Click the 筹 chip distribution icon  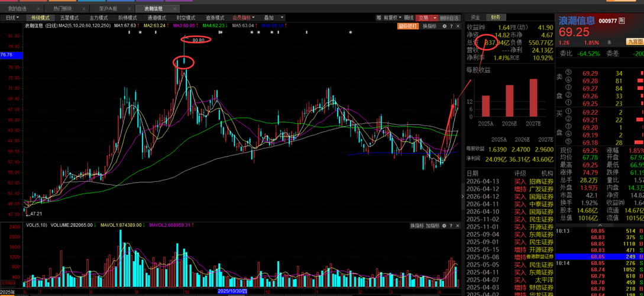click(378, 18)
